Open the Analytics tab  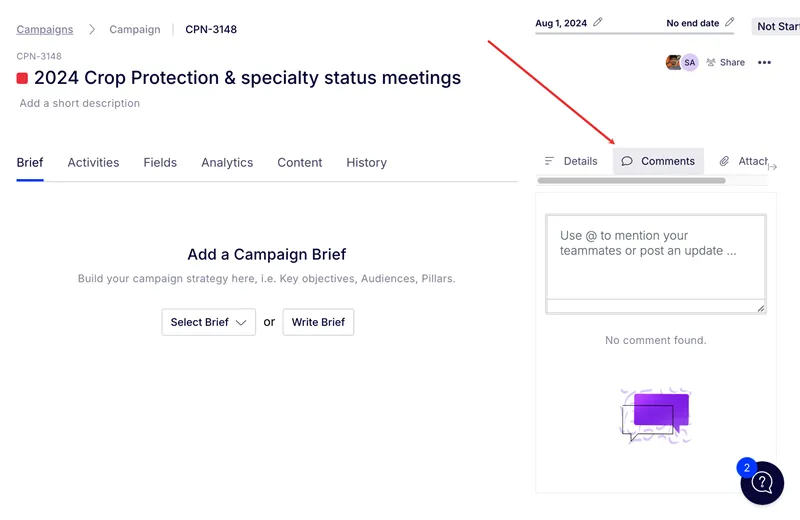(227, 162)
